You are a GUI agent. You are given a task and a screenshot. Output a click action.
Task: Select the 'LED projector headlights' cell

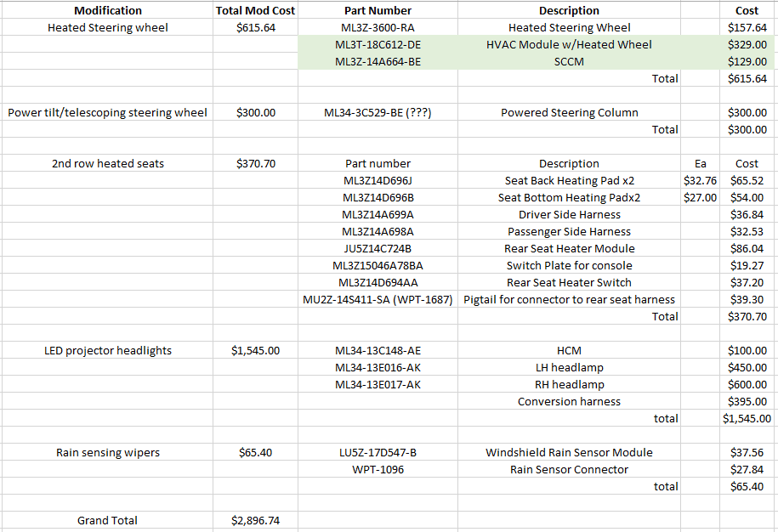pyautogui.click(x=108, y=350)
